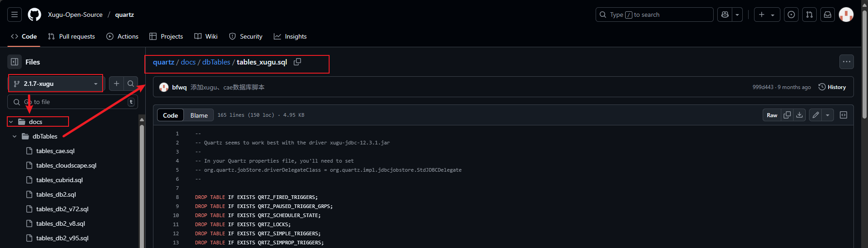The image size is (868, 248).
Task: Select code line number 8
Action: pyautogui.click(x=178, y=197)
